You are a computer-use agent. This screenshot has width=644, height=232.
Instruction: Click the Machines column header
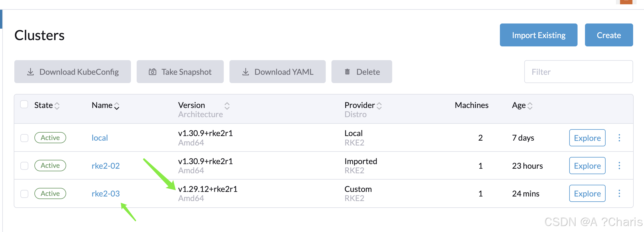tap(472, 105)
